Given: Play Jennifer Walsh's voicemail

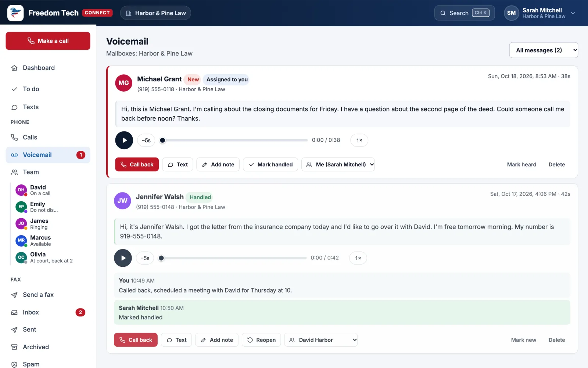Looking at the screenshot, I should point(123,258).
